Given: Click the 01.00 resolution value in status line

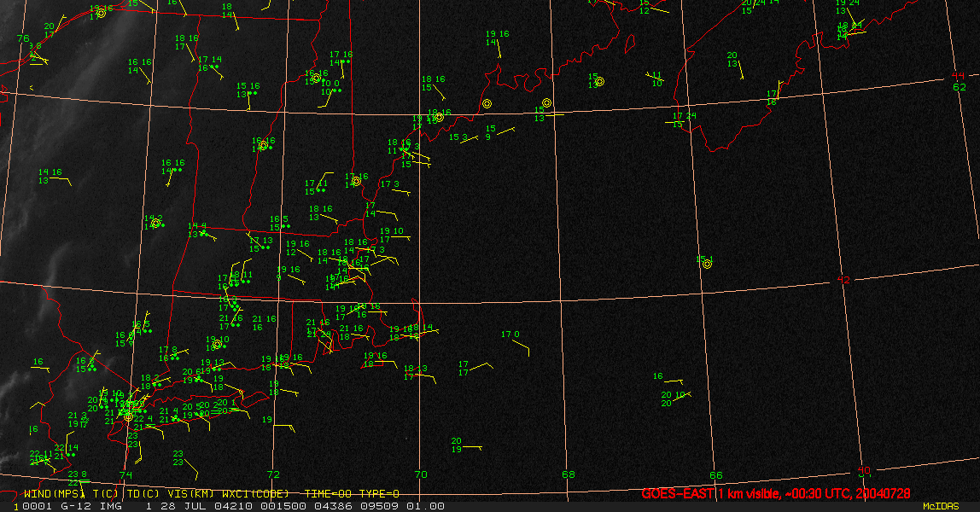Looking at the screenshot, I should point(426,506).
